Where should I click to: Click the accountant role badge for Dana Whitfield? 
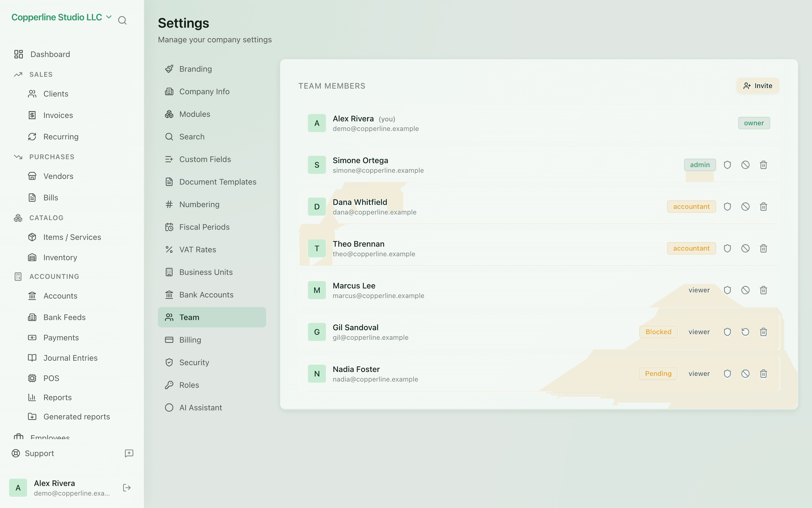click(x=691, y=207)
